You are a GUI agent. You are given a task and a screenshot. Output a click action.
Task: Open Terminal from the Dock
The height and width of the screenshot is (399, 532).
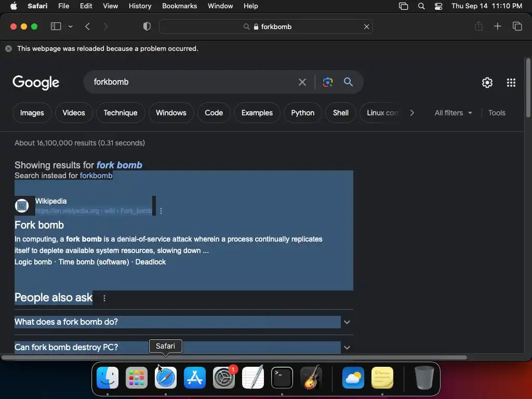pyautogui.click(x=282, y=378)
